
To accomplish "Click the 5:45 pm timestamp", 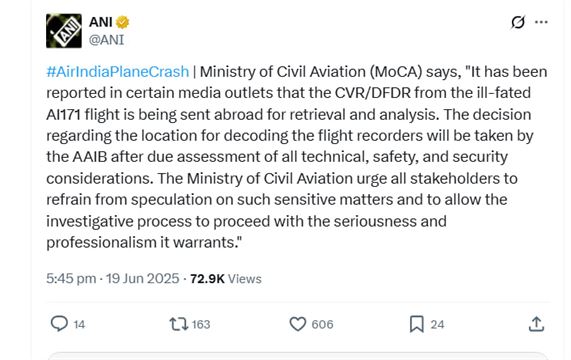I will [x=71, y=279].
